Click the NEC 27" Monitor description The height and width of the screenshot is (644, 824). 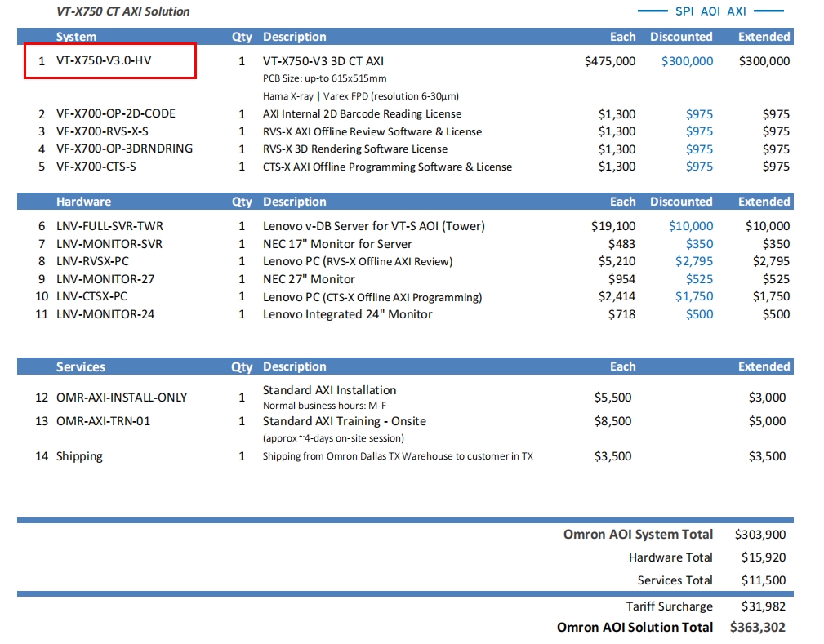309,279
